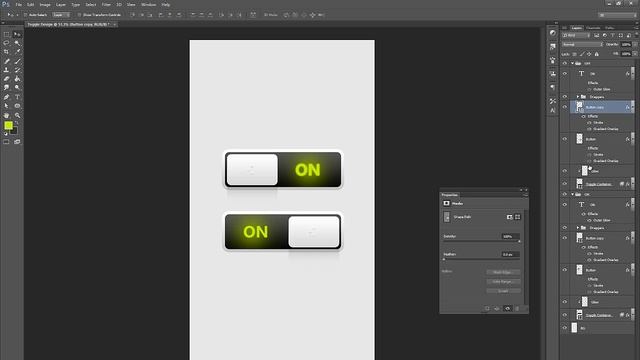Enable Auto-Select checkbox

(x=25, y=15)
